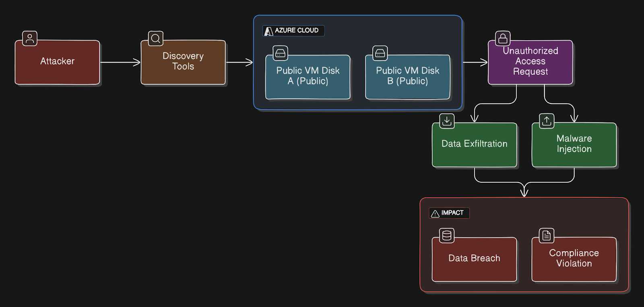This screenshot has width=644, height=307.
Task: Click the IMPACT group label
Action: tap(449, 213)
